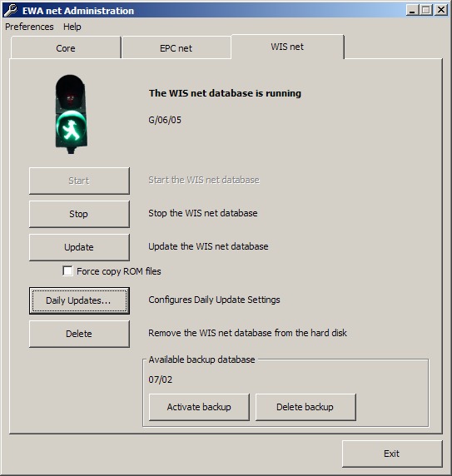Select the WIS net tab

(x=287, y=47)
